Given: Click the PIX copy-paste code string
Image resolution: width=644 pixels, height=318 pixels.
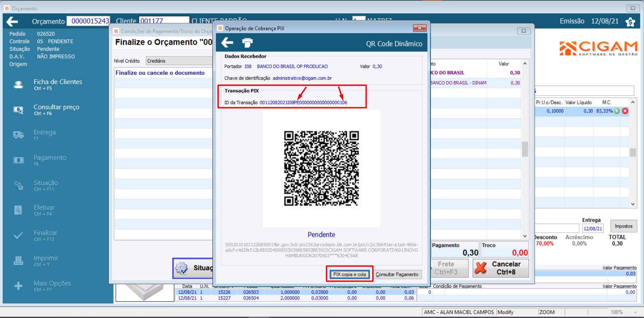Looking at the screenshot, I should 321,250.
